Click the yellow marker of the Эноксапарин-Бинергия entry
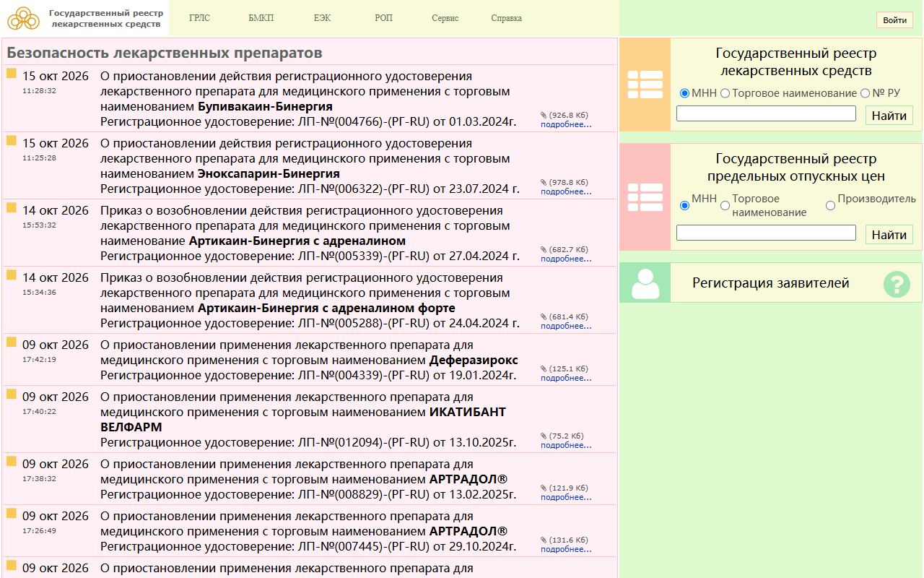This screenshot has height=578, width=924. pyautogui.click(x=12, y=141)
